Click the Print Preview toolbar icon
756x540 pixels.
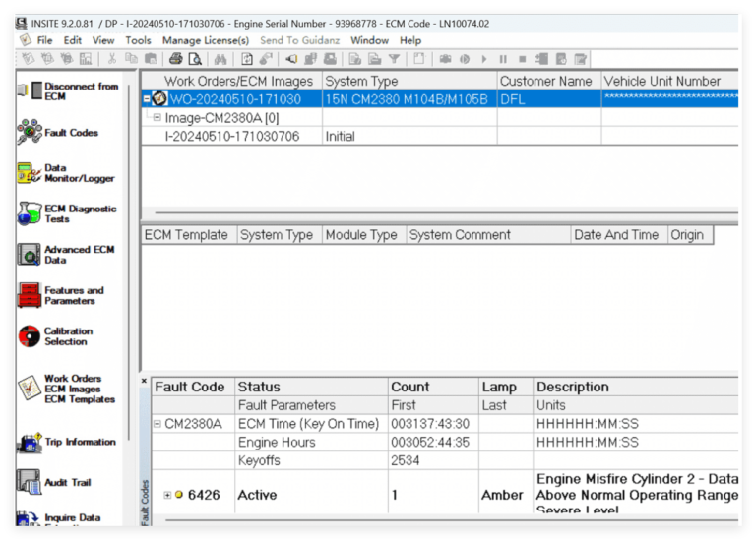(x=195, y=59)
